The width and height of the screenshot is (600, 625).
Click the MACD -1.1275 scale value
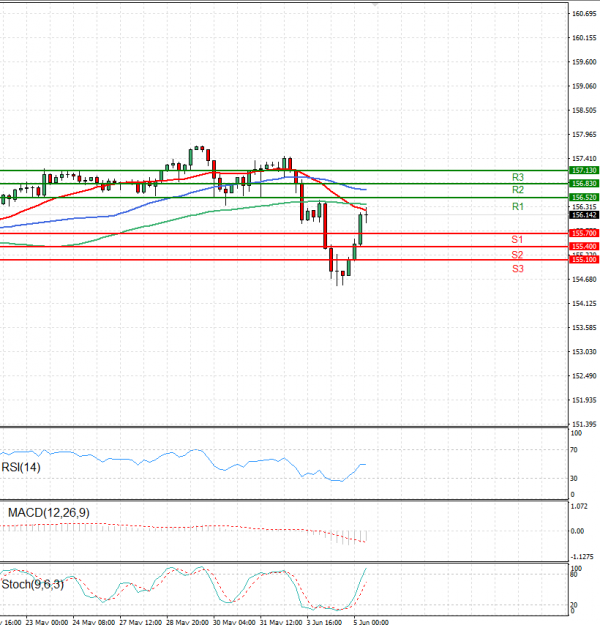[582, 556]
